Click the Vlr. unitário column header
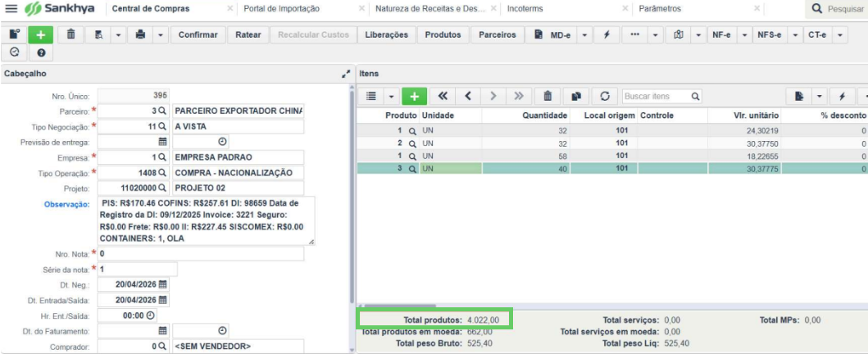The height and width of the screenshot is (354, 868). tap(744, 116)
